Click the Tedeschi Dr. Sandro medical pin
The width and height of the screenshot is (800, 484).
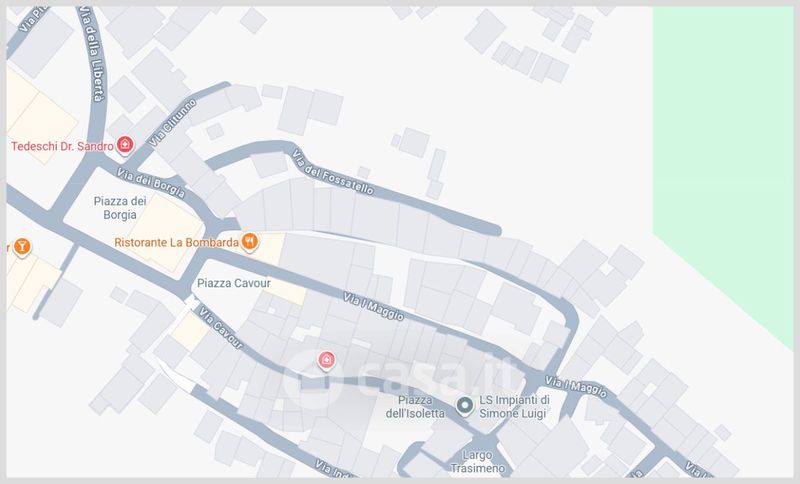click(124, 145)
